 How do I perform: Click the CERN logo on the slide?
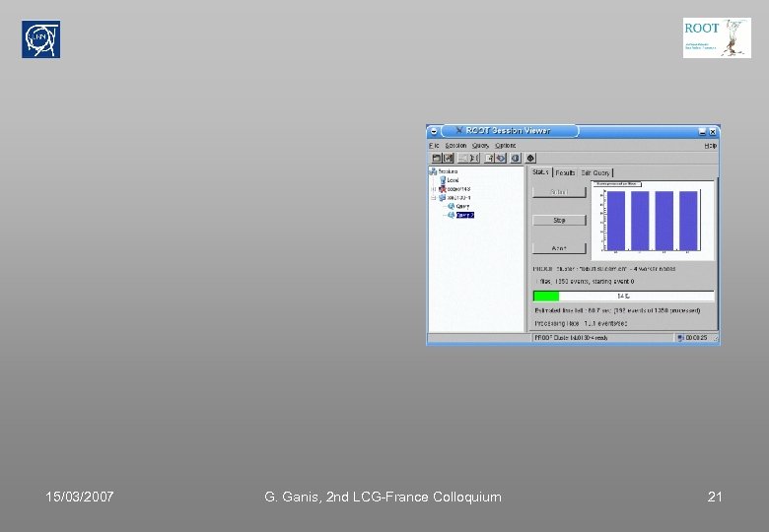[x=41, y=39]
